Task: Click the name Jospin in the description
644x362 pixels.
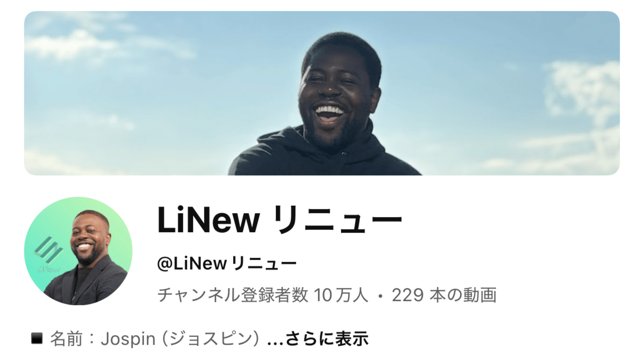Action: point(128,339)
